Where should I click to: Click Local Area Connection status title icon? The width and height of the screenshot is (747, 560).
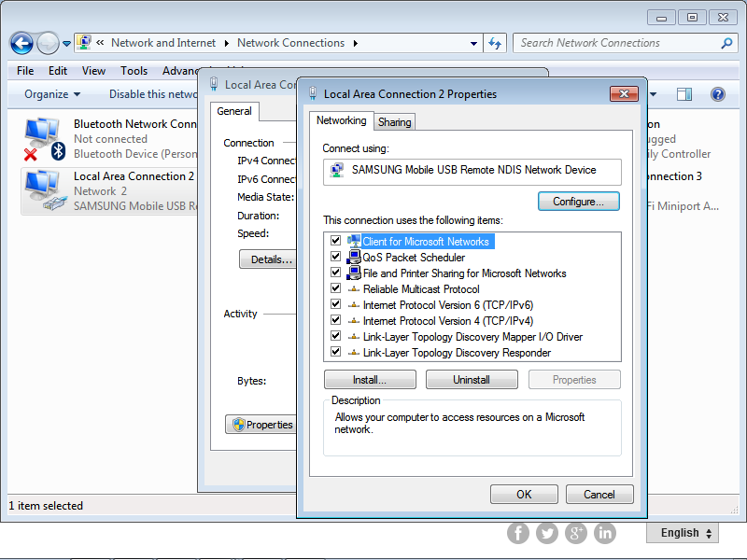point(215,84)
